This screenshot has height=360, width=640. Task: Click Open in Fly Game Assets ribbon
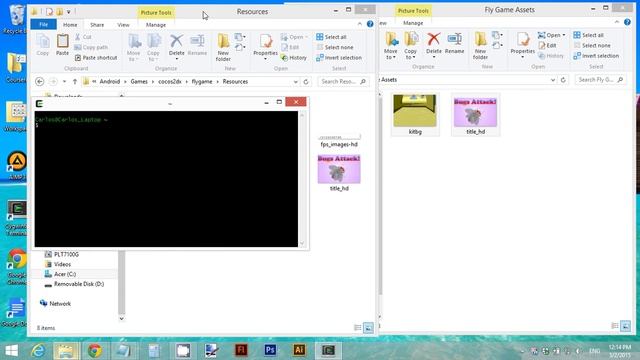[551, 35]
